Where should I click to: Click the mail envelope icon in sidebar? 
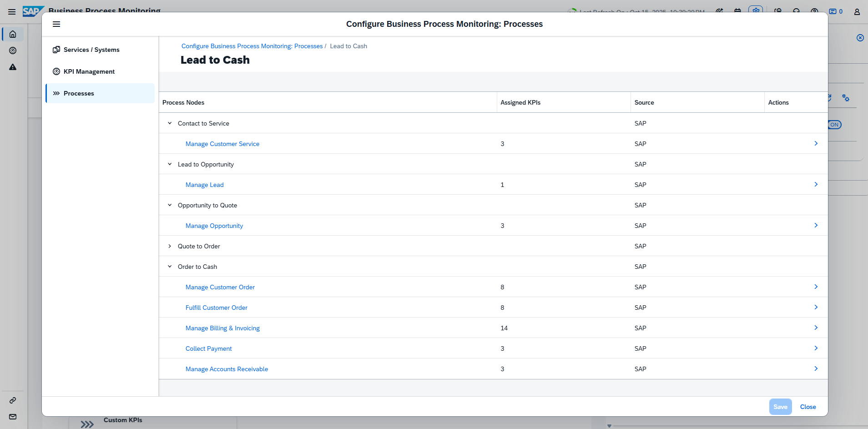[x=13, y=417]
